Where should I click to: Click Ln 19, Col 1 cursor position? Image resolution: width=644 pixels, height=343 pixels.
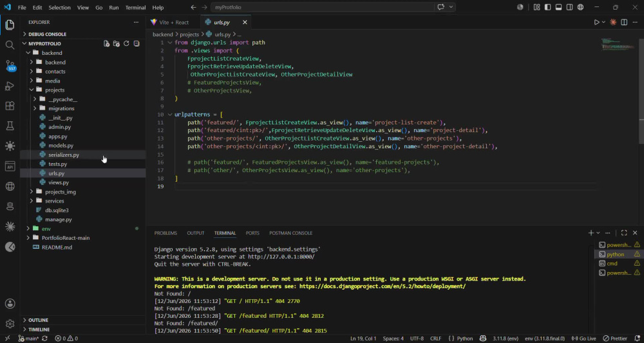pos(363,338)
